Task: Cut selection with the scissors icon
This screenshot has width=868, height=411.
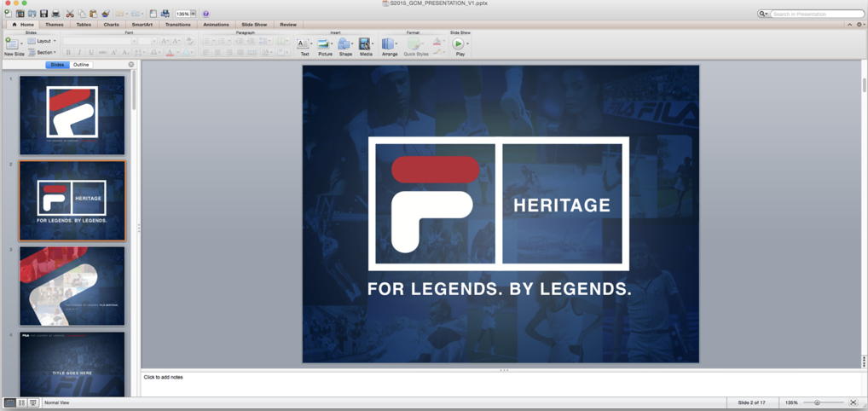Action: 70,14
